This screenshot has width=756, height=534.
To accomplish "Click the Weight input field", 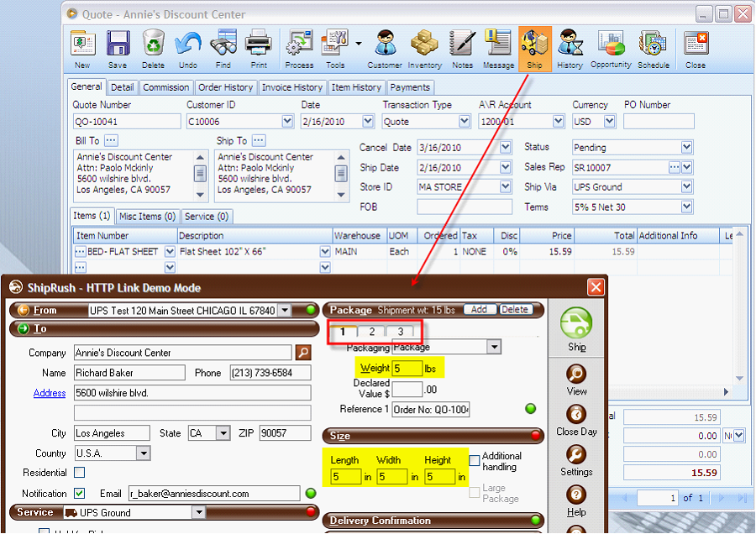I will point(407,369).
